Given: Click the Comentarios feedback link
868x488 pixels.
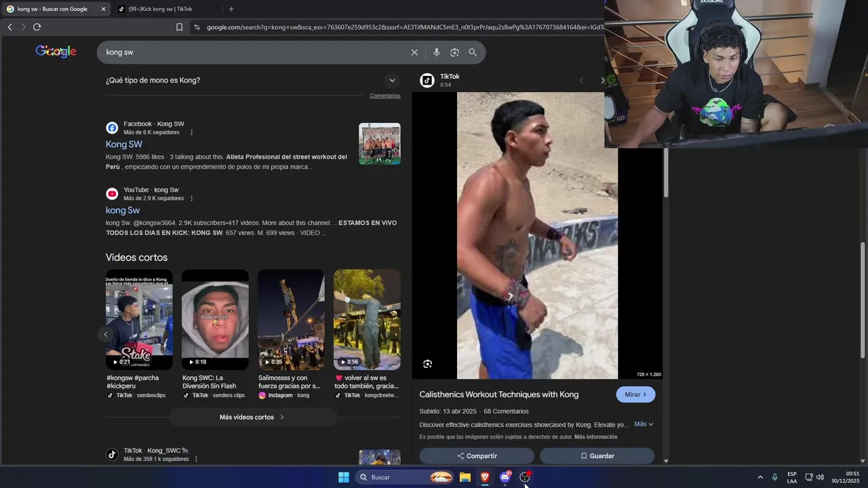Looking at the screenshot, I should point(385,96).
